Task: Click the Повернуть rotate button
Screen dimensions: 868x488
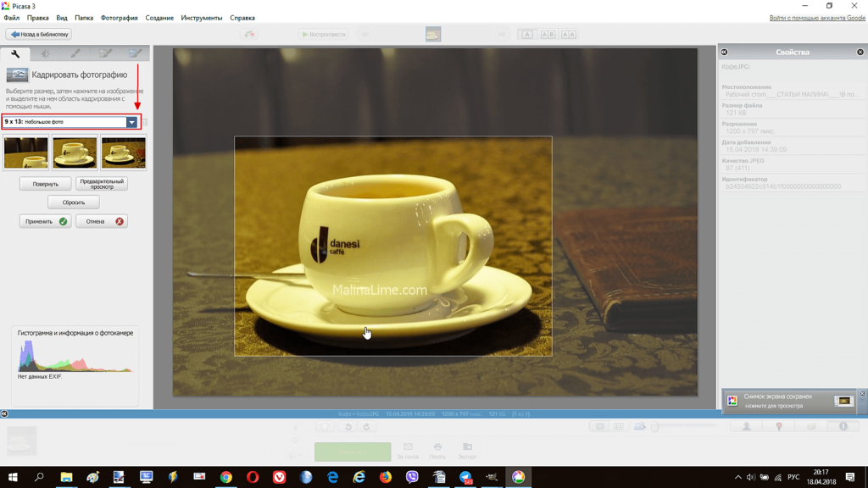Action: pyautogui.click(x=45, y=184)
